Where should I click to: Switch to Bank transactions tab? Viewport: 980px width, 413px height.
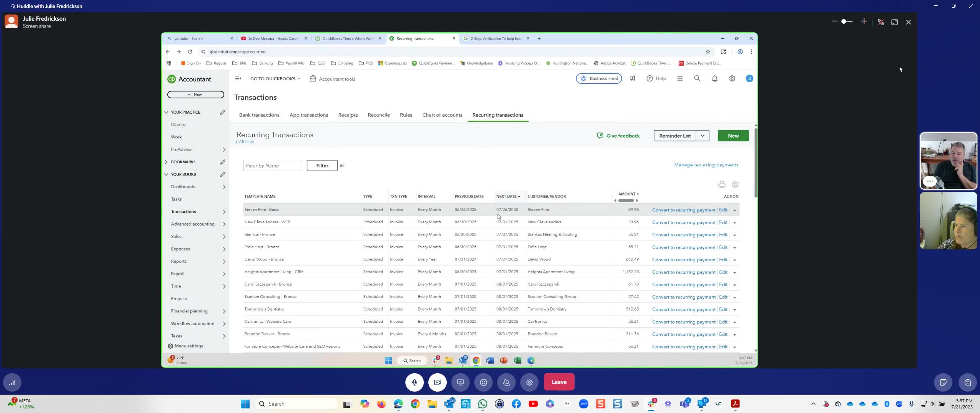259,115
